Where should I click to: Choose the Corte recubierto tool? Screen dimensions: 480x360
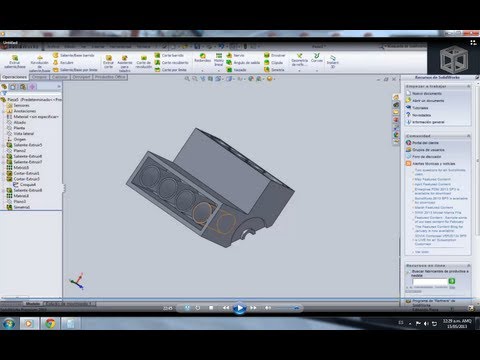(x=171, y=62)
